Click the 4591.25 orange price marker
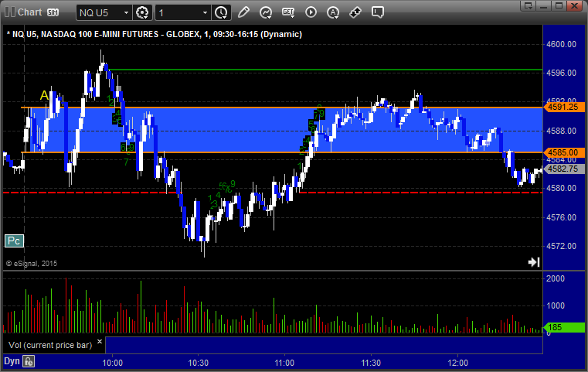 (x=563, y=107)
